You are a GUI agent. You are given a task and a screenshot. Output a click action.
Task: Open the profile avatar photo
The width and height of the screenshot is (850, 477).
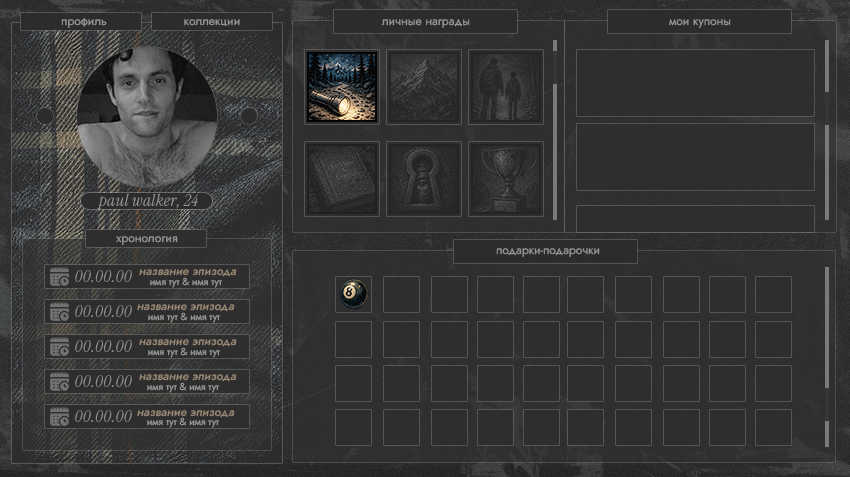147,117
